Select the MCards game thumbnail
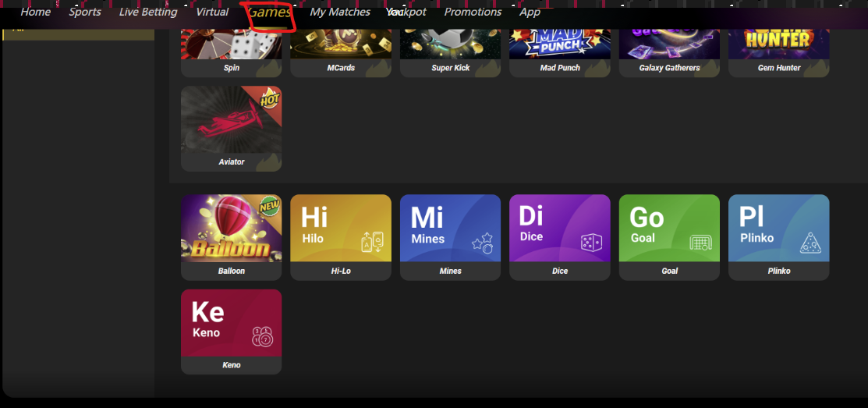 (341, 45)
